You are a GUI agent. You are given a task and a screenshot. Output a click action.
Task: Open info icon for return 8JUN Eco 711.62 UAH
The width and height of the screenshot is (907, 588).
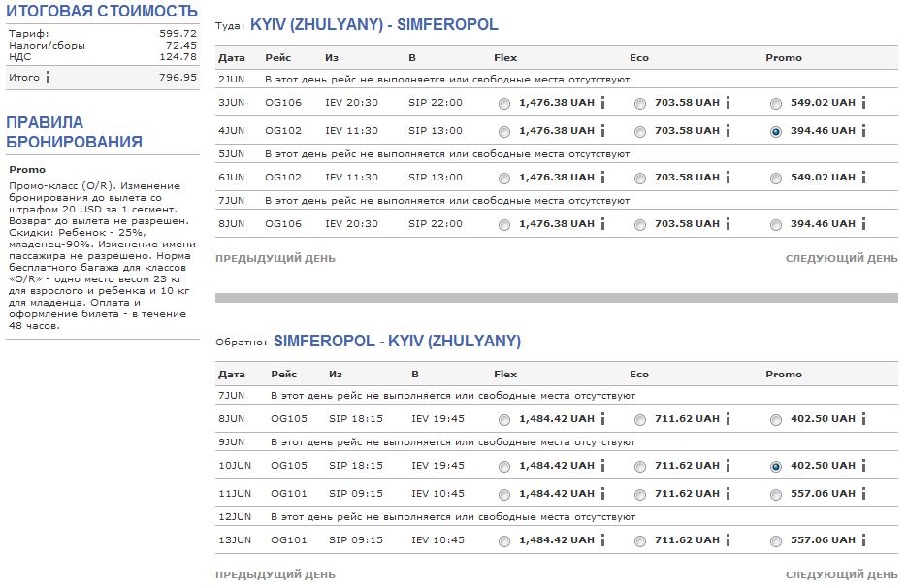[x=728, y=418]
